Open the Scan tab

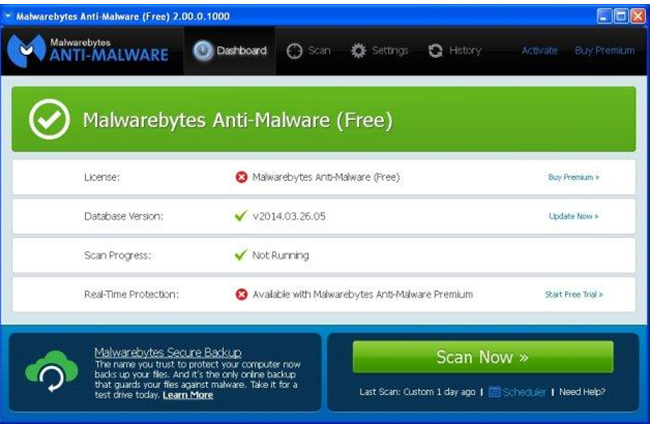coord(309,51)
